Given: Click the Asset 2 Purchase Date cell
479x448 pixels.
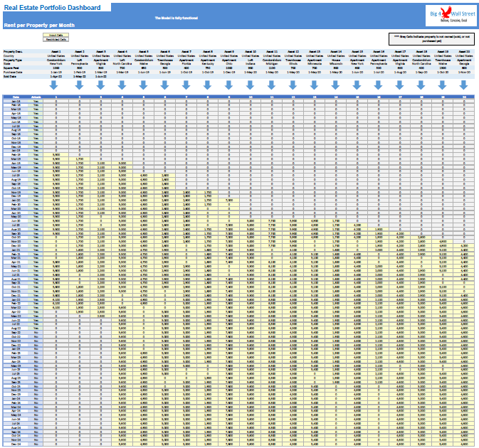Looking at the screenshot, I should pyautogui.click(x=80, y=73).
